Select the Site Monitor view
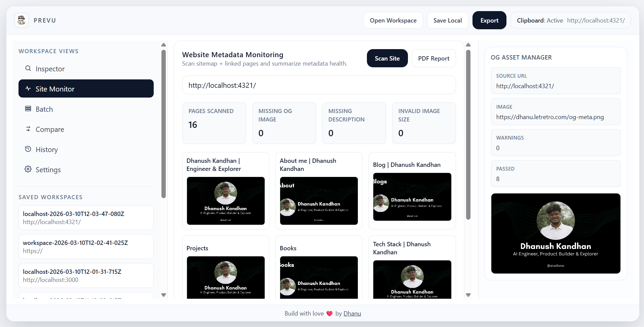 86,89
